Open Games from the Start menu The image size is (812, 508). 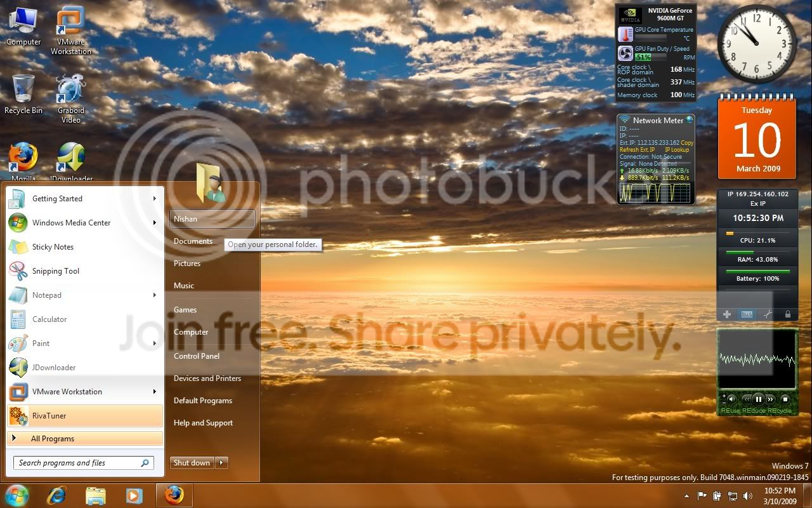[x=185, y=310]
